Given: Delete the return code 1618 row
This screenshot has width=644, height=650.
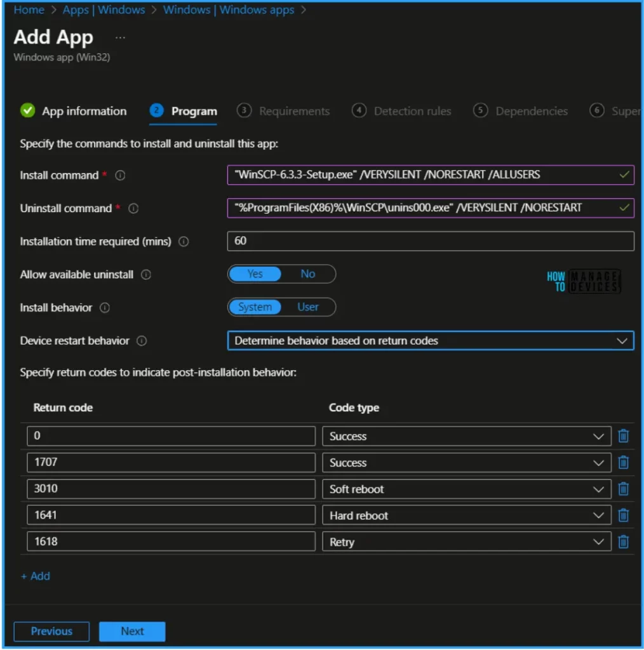Looking at the screenshot, I should pyautogui.click(x=623, y=542).
